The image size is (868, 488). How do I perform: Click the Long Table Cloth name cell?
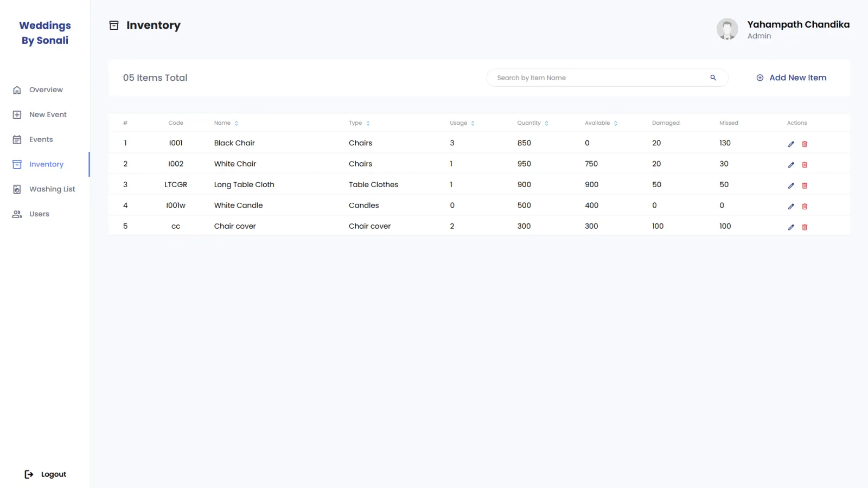(x=244, y=185)
